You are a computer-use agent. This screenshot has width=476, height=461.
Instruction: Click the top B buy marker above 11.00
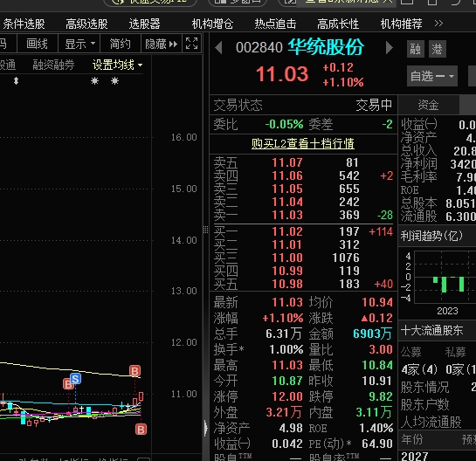[x=135, y=371]
